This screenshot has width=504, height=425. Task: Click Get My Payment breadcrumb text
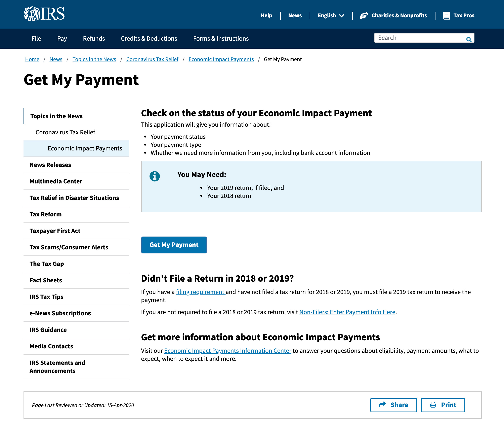point(283,59)
